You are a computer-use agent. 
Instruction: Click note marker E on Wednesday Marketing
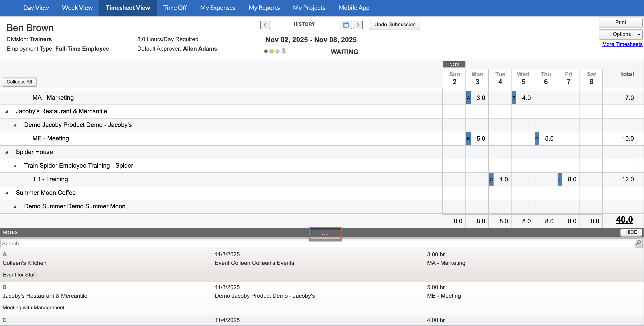[514, 98]
